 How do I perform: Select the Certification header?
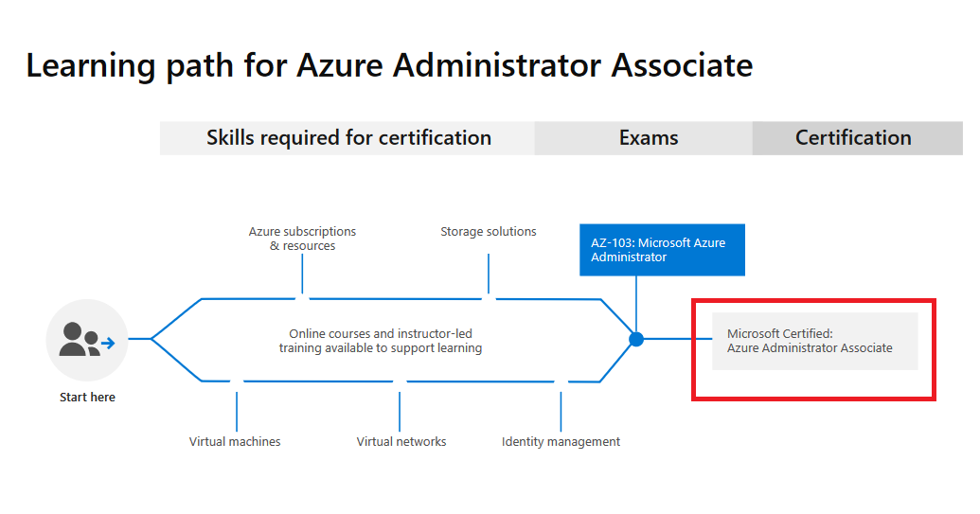point(858,138)
